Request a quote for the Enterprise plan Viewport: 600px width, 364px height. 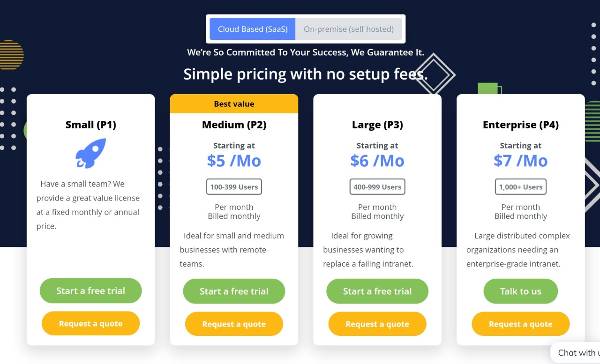tap(520, 324)
